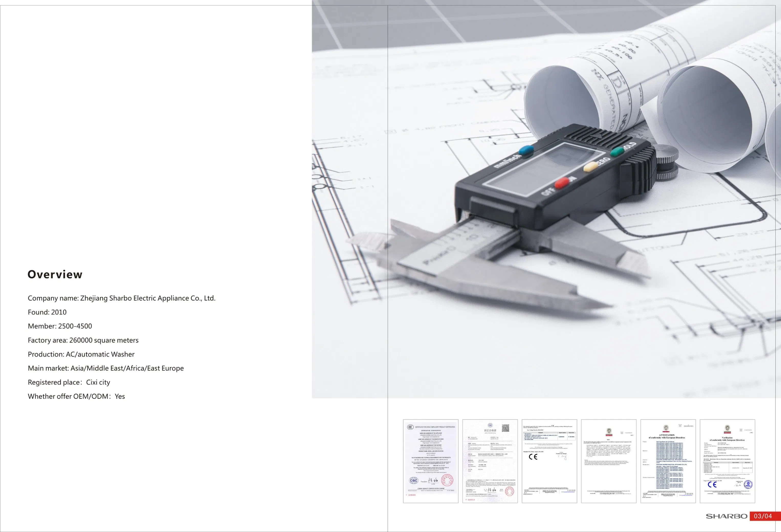
Task: Select the company name line mentioning Zhejiang Sharbo
Action: 122,298
